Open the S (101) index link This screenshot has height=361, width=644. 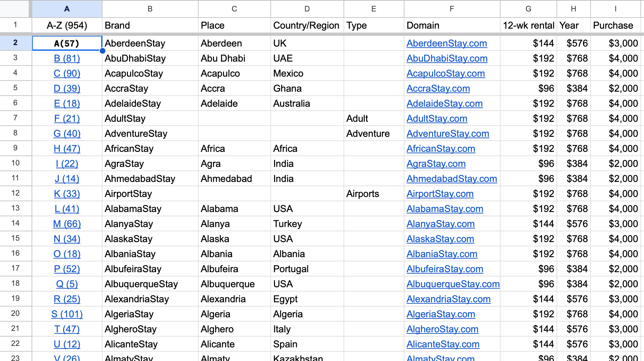[67, 314]
